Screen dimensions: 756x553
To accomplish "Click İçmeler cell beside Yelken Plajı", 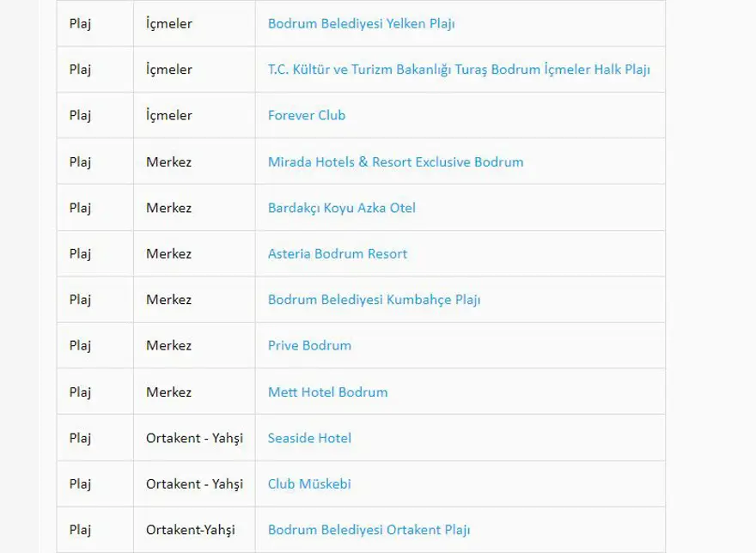I will click(x=169, y=23).
